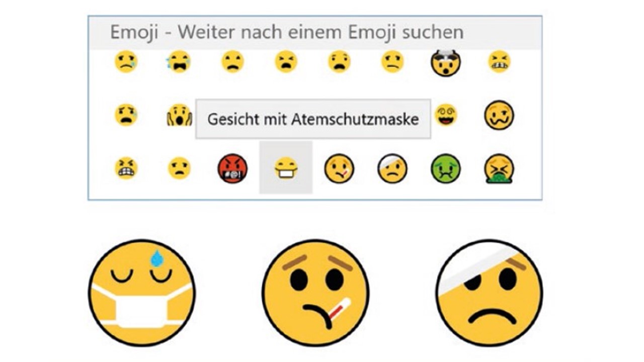Select the grimacing clenched-teeth face in bottom row

(126, 168)
